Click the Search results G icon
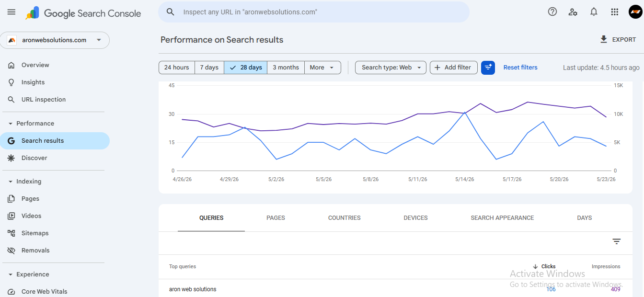This screenshot has width=644, height=297. (11, 141)
